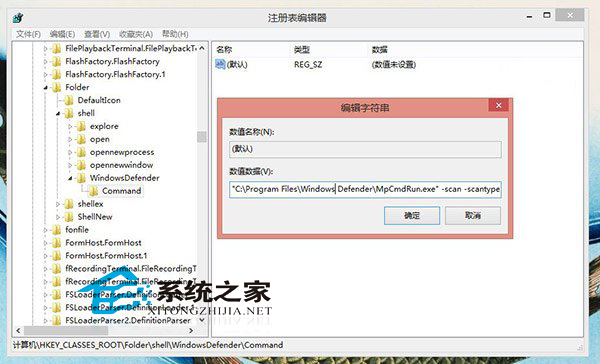Viewport: 600px width, 364px height.
Task: Click the opennewwindow folder icon
Action: point(81,165)
